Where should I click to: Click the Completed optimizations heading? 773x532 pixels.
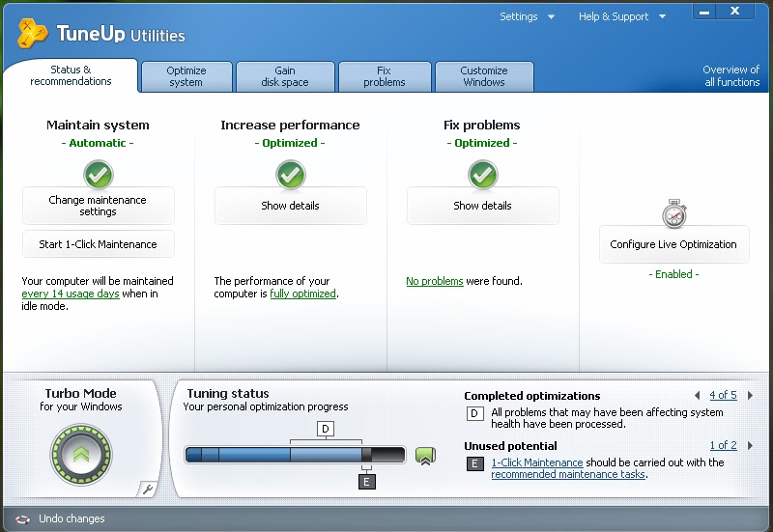532,396
